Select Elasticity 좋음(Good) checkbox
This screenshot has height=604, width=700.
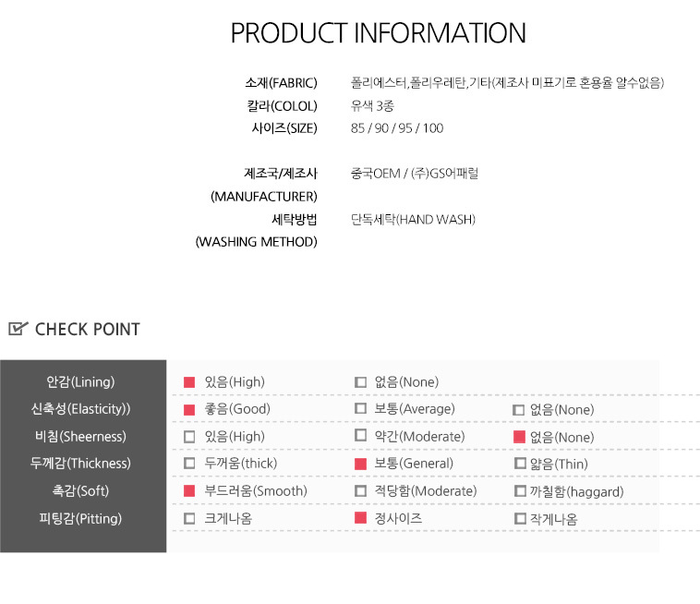tap(189, 409)
